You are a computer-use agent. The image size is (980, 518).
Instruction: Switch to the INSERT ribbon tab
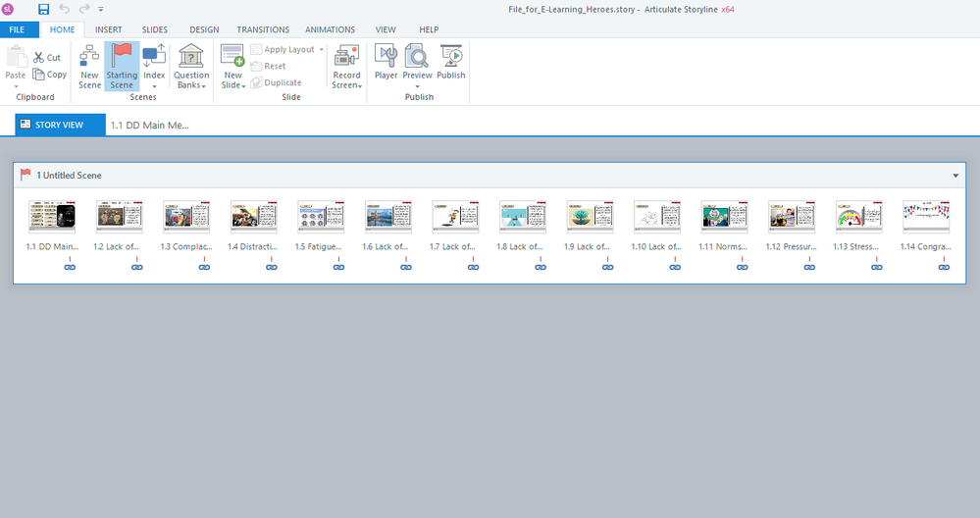click(109, 29)
